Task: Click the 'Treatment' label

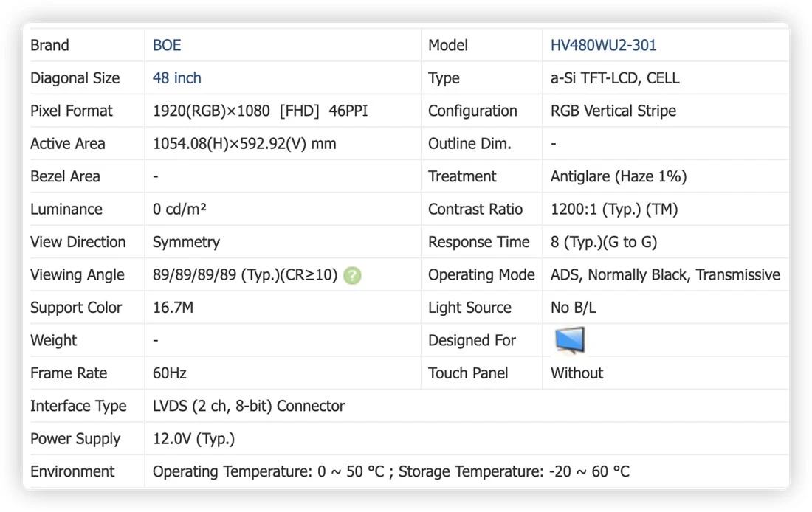Action: tap(462, 176)
